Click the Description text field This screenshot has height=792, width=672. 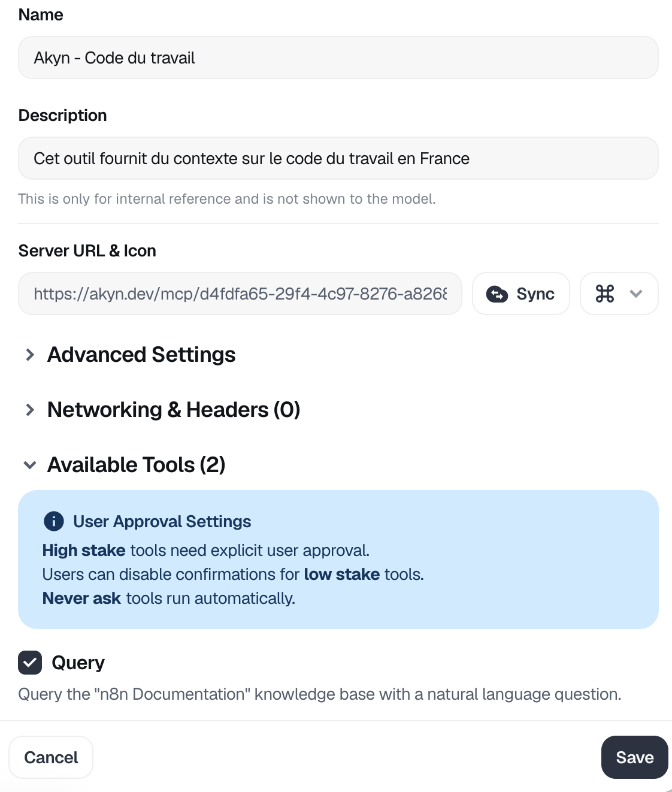[338, 158]
